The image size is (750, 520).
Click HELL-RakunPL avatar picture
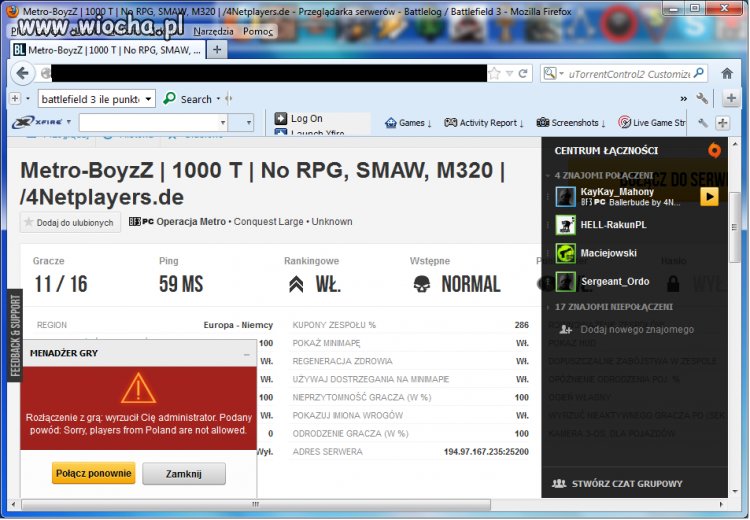565,225
